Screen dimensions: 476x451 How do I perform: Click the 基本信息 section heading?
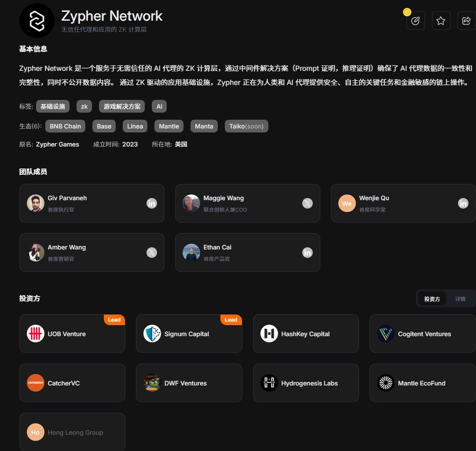click(x=33, y=49)
